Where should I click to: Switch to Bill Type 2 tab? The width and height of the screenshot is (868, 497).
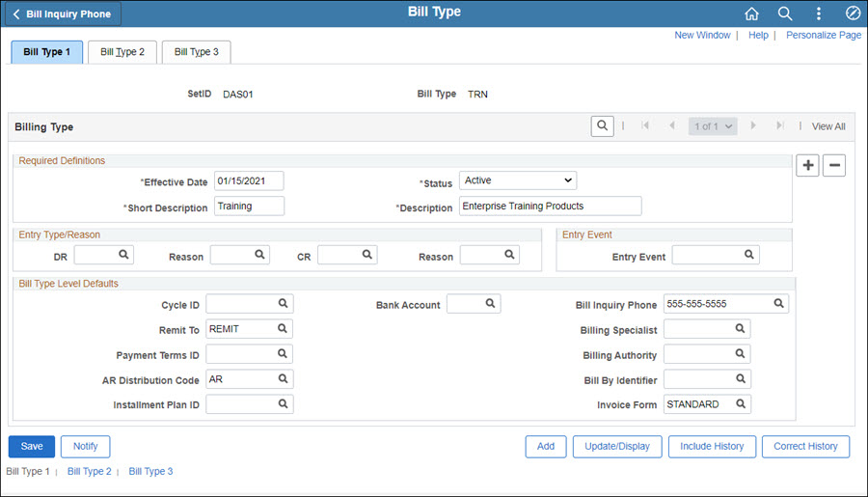point(122,52)
